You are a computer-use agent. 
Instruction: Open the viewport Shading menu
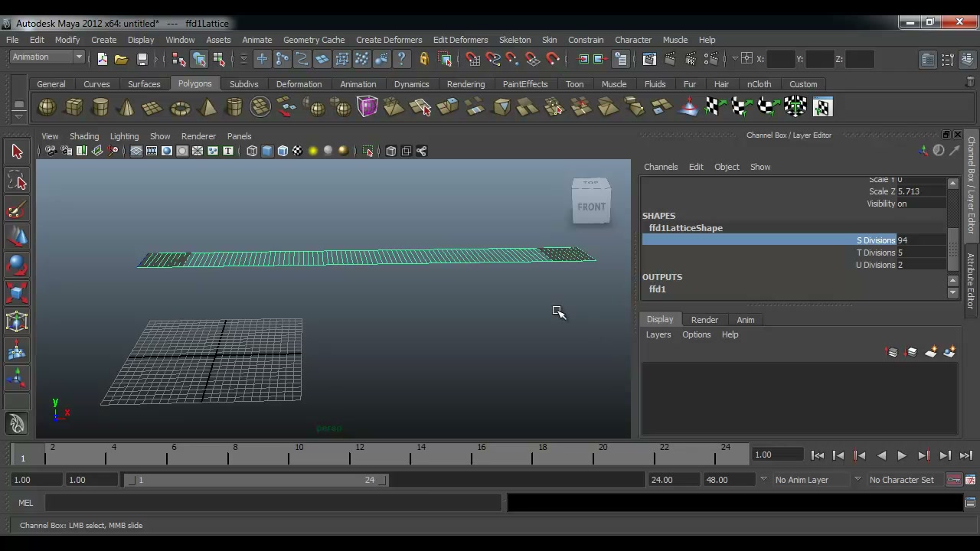[x=84, y=136]
